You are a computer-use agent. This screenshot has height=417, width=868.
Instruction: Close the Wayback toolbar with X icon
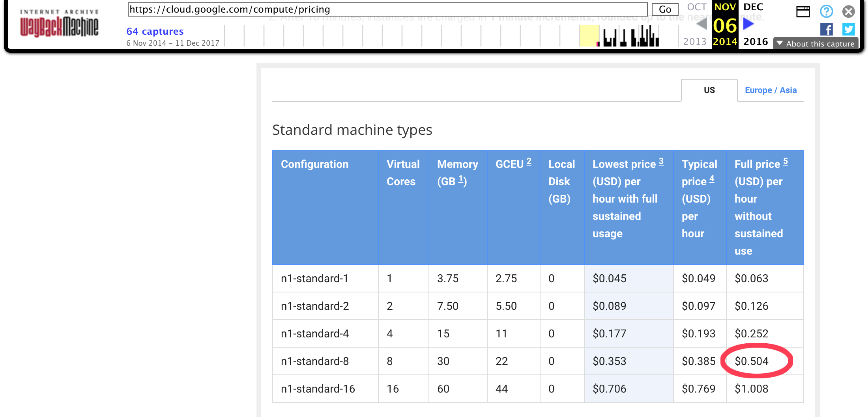848,11
